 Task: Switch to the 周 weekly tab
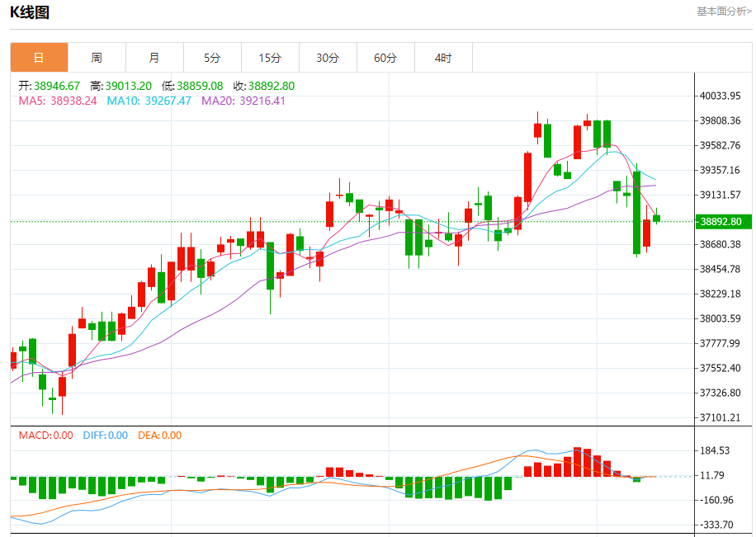[x=97, y=58]
